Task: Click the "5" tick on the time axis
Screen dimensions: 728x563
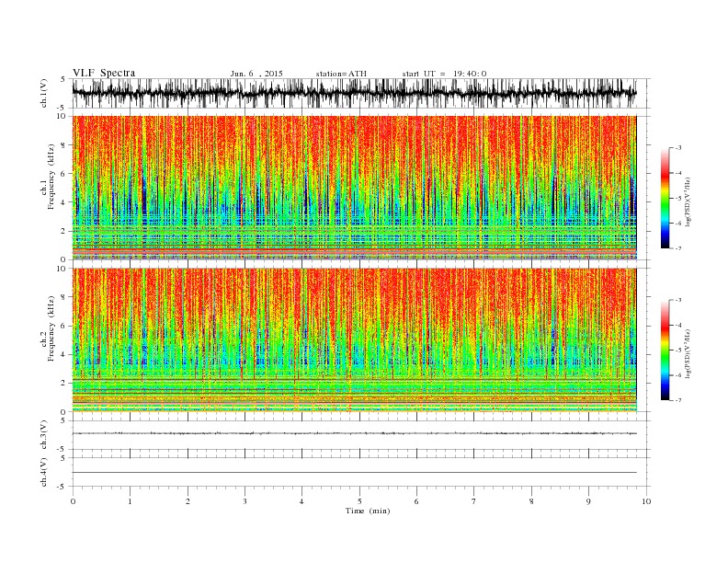Action: pyautogui.click(x=359, y=501)
